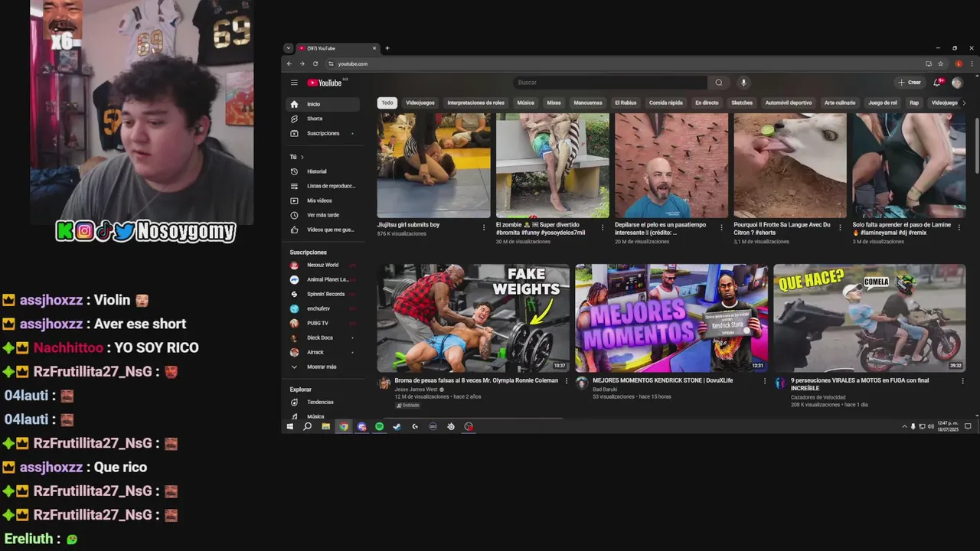Open Chrome's three-dot menu

[970, 64]
